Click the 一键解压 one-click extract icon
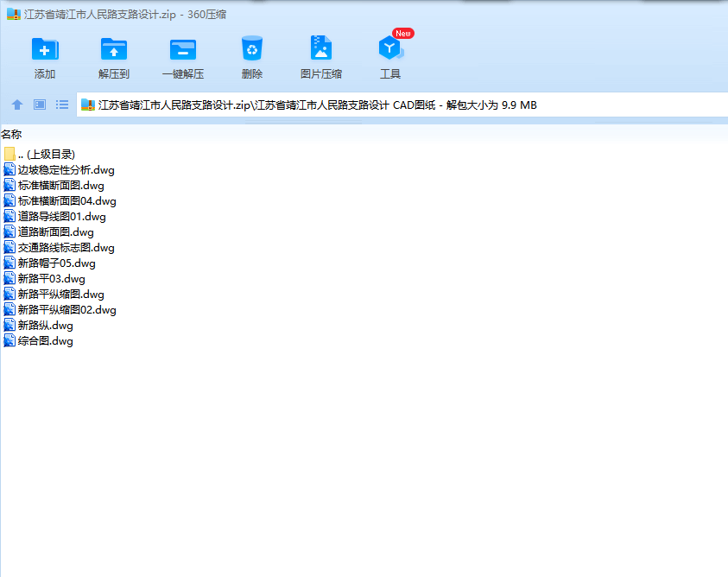 point(183,50)
